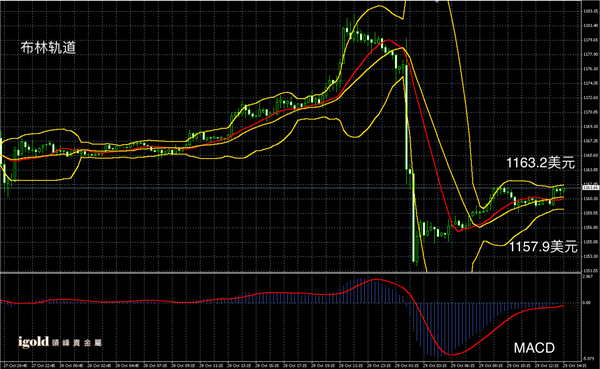Viewport: 600px width, 369px height.
Task: Click the MACD indicator label
Action: tap(534, 348)
